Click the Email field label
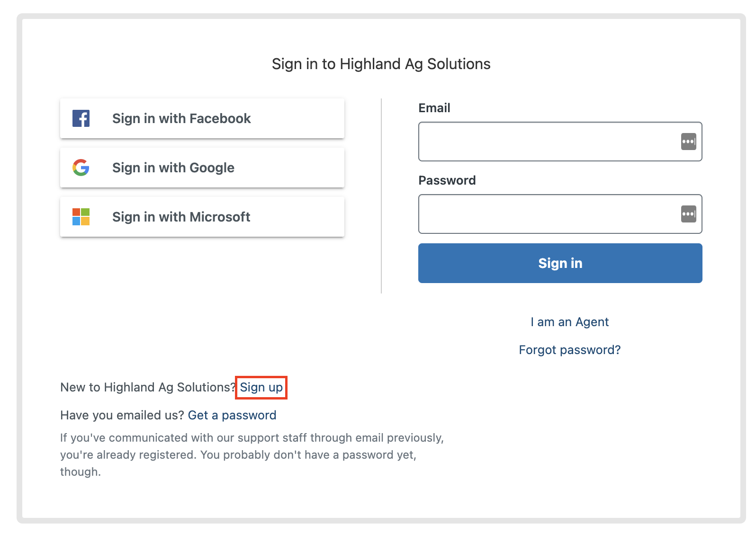Viewport: 756px width, 533px height. (x=434, y=108)
